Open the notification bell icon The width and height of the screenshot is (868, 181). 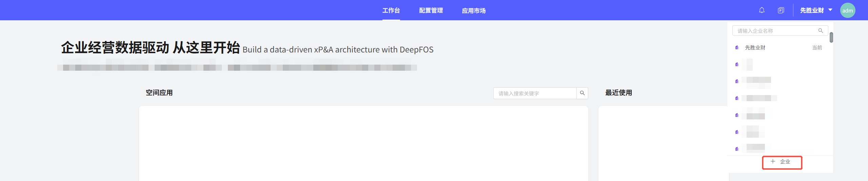point(762,10)
